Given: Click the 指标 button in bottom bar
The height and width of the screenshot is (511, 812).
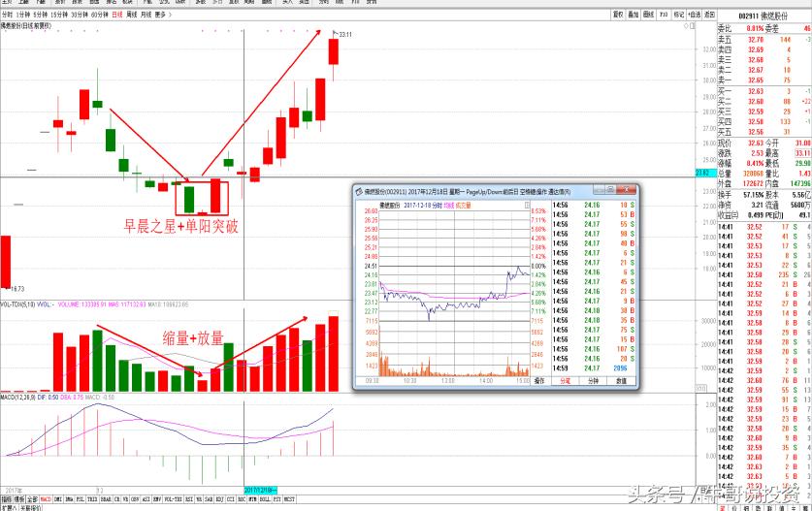Looking at the screenshot, I should (7, 499).
